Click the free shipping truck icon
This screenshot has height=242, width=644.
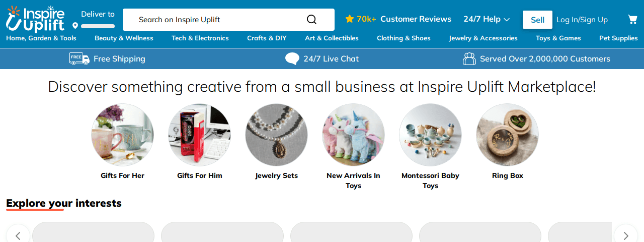coord(79,58)
